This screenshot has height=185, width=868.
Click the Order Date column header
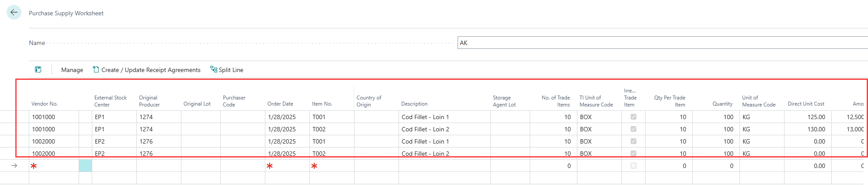(280, 104)
